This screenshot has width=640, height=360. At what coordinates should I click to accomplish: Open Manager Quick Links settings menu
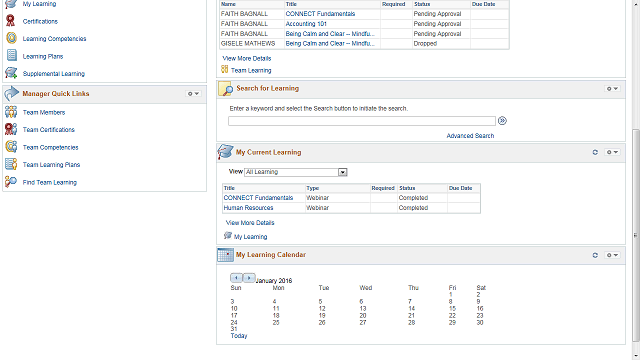coord(193,94)
